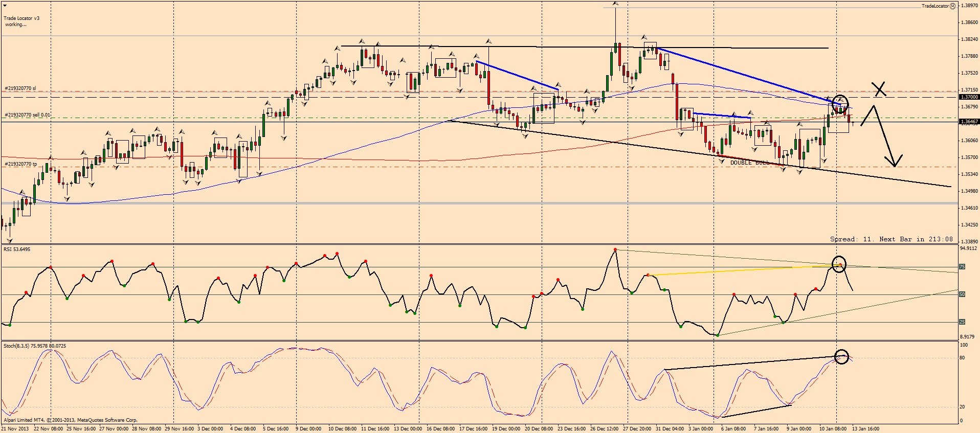Image resolution: width=980 pixels, height=433 pixels.
Task: Click the '6 Jan 08:00' time axis label
Action: point(734,429)
